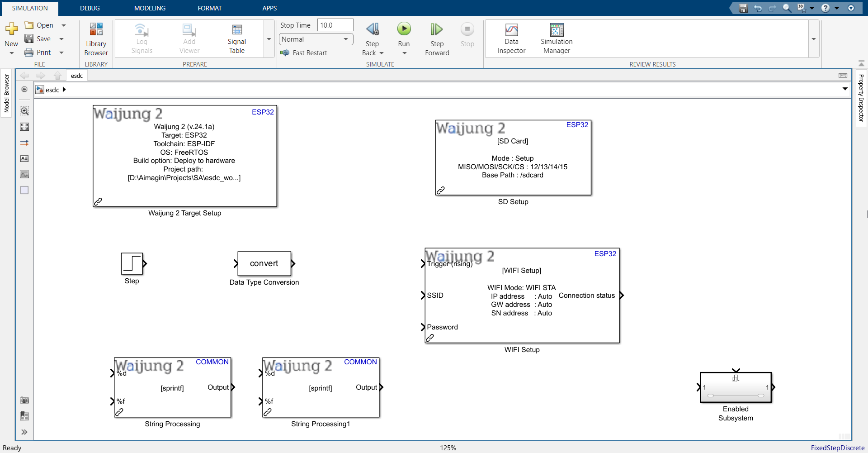Click the Open folder icon
The height and width of the screenshot is (453, 868).
[x=29, y=25]
